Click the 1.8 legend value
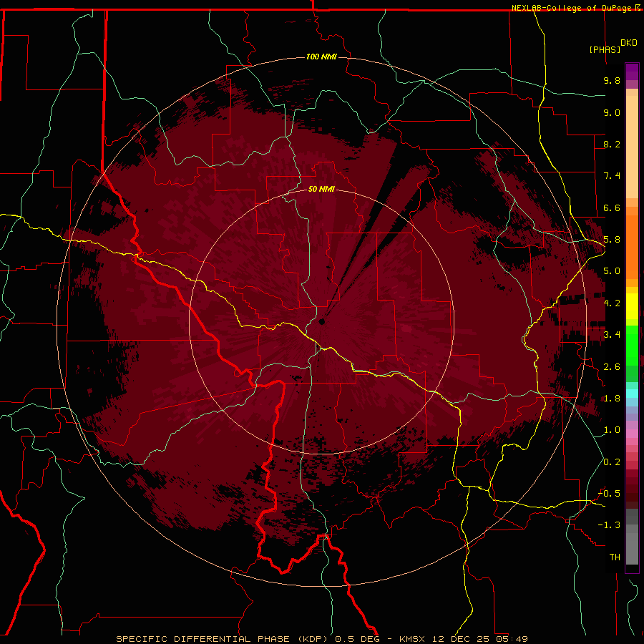The image size is (644, 644). click(612, 399)
